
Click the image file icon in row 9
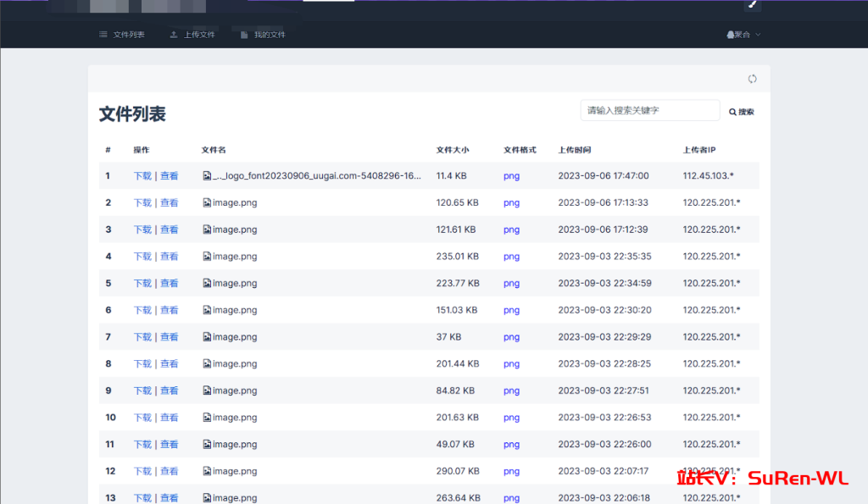point(207,390)
